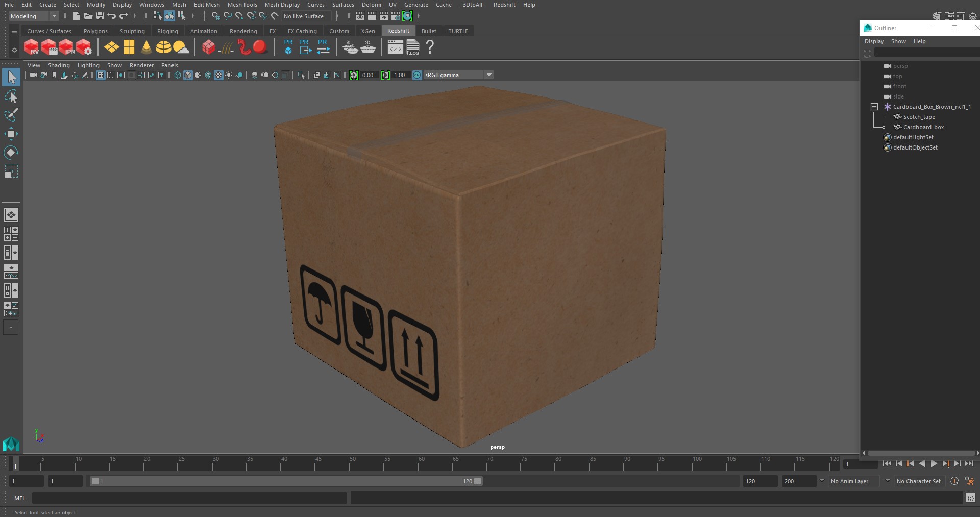Click the Redshift IPR render icon
The image size is (980, 517).
pos(66,47)
